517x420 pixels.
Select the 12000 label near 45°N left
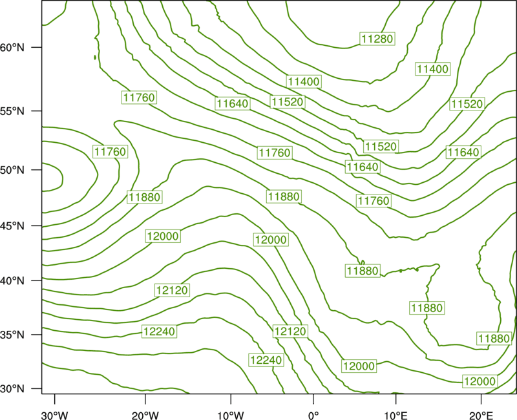(163, 236)
